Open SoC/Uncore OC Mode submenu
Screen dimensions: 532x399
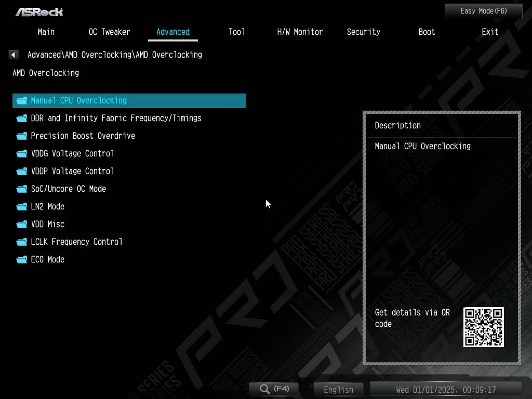[68, 189]
